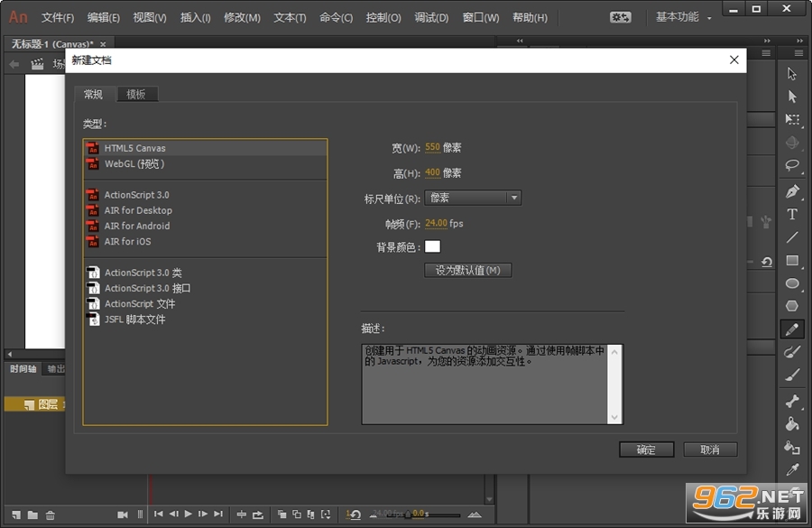The height and width of the screenshot is (528, 812).
Task: Click the 确定 button
Action: [646, 449]
